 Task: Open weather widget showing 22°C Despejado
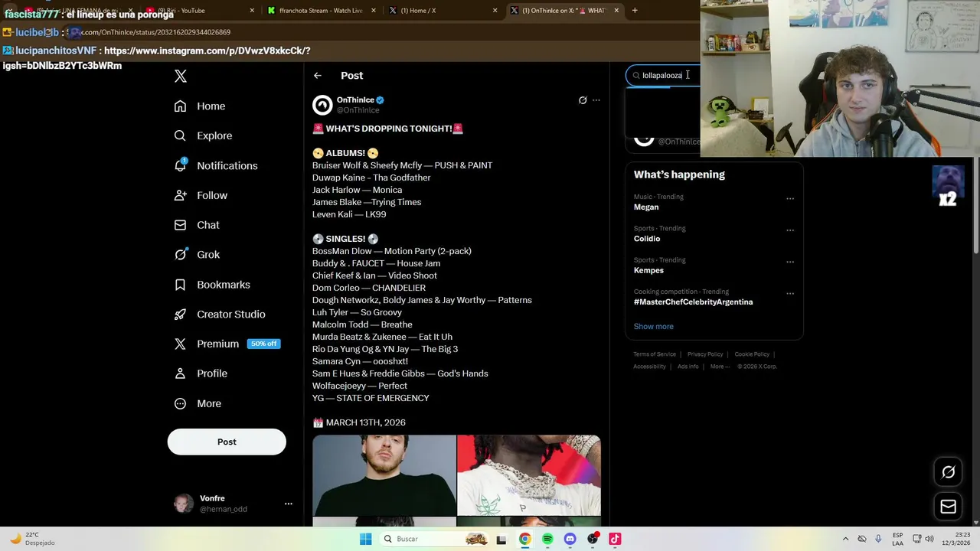coord(32,540)
